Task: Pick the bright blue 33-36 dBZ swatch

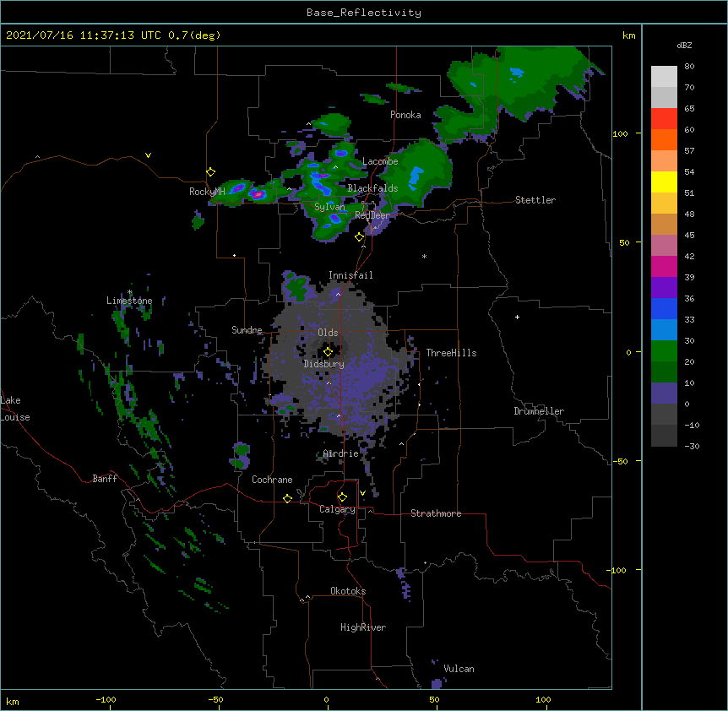Action: [x=664, y=308]
